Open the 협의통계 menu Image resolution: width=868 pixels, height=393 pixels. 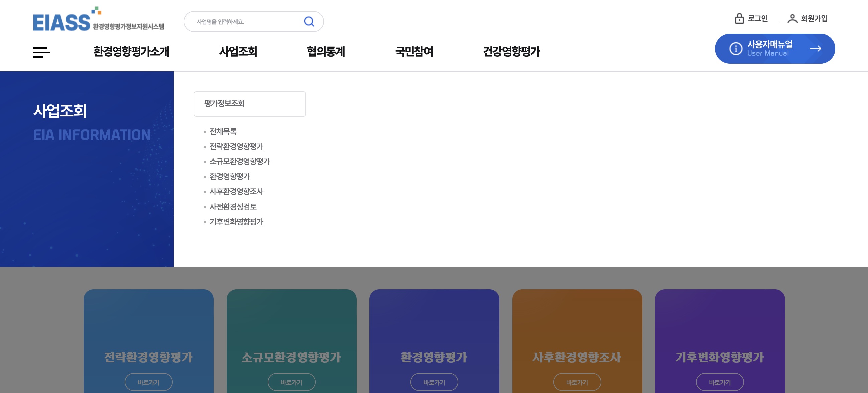pos(326,52)
